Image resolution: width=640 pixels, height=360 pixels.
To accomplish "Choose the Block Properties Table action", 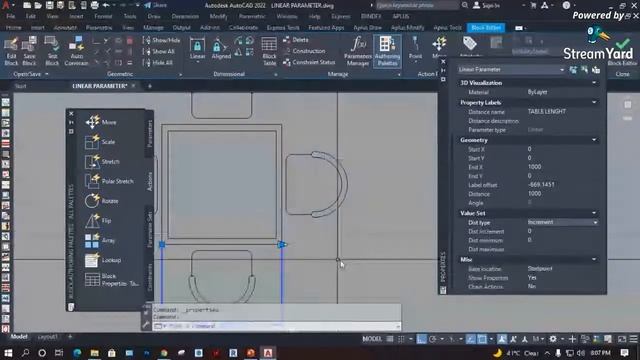I will point(112,280).
